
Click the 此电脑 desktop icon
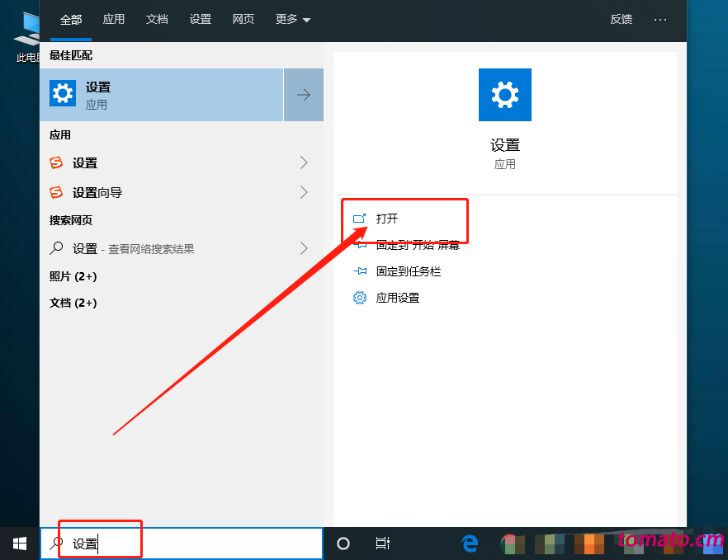(27, 37)
